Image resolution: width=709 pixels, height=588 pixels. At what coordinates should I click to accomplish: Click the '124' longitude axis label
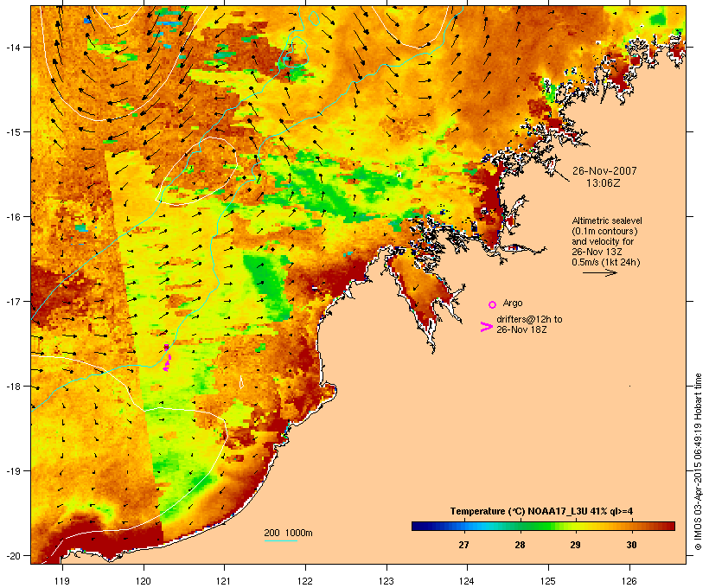pos(467,581)
